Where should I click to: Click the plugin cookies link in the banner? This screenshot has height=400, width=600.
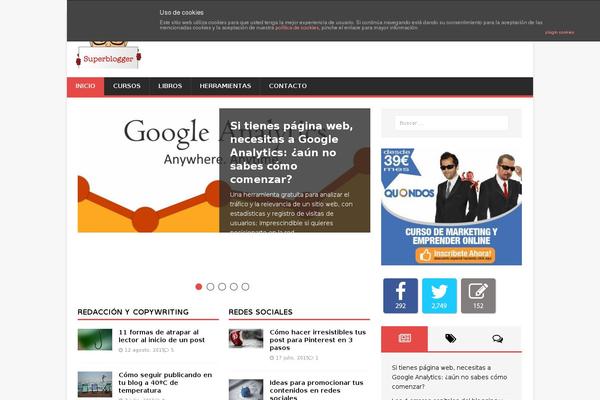point(559,33)
